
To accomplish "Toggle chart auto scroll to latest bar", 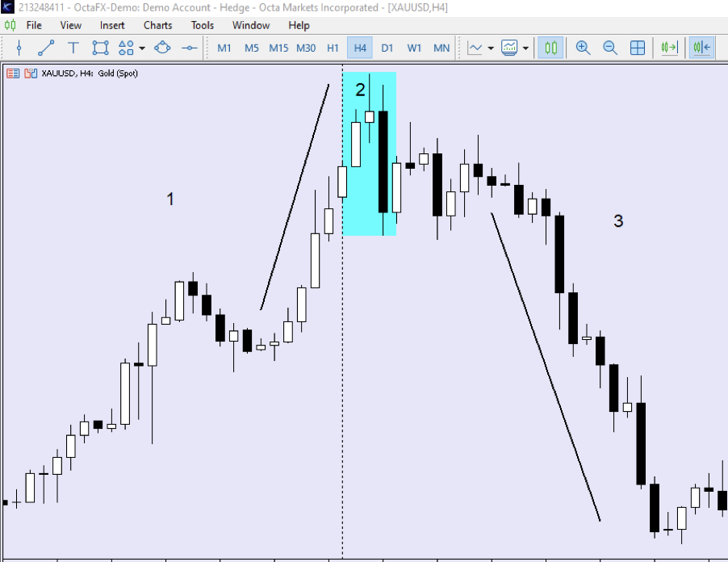I will point(670,48).
